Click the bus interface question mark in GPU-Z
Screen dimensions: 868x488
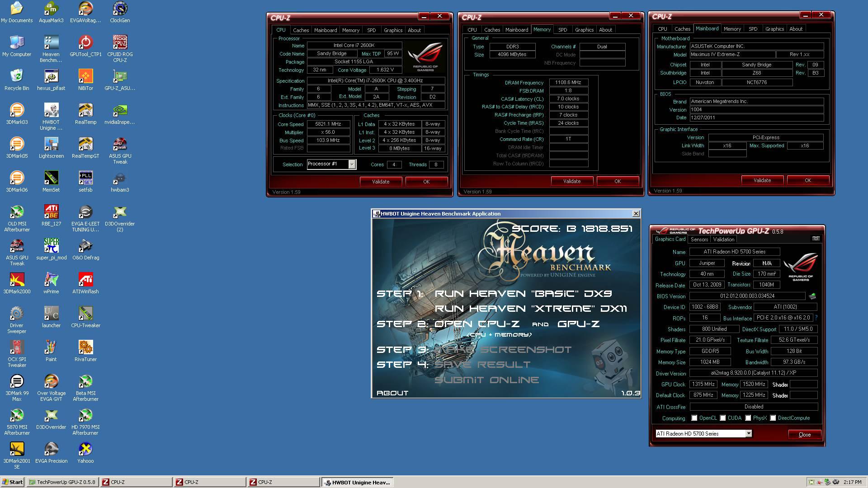click(x=816, y=318)
